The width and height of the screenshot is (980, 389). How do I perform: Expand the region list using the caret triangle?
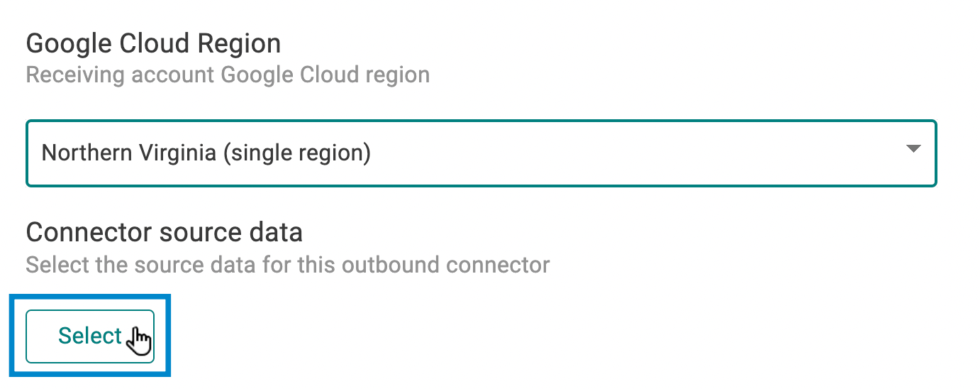(x=913, y=149)
